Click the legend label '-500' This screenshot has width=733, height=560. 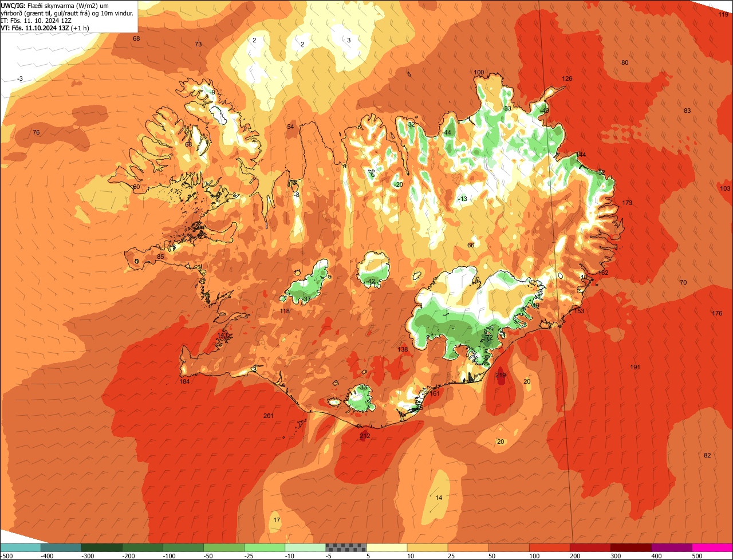pos(6,556)
